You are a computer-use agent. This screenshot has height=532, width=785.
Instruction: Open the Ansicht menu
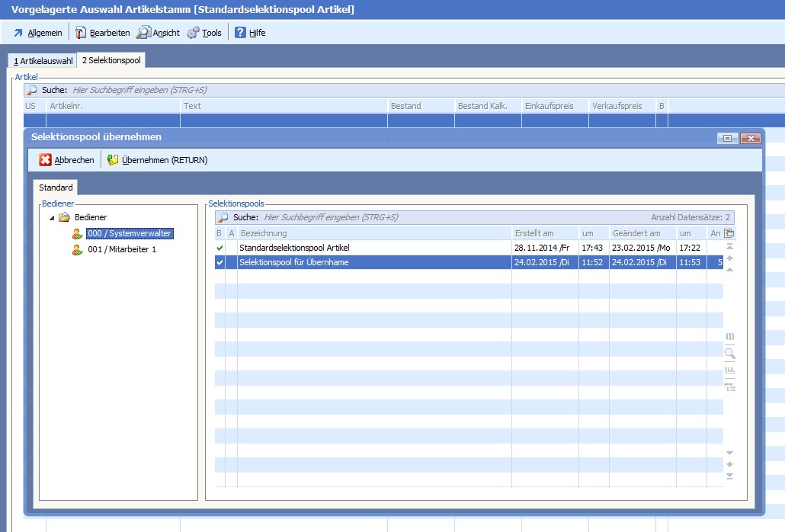159,33
